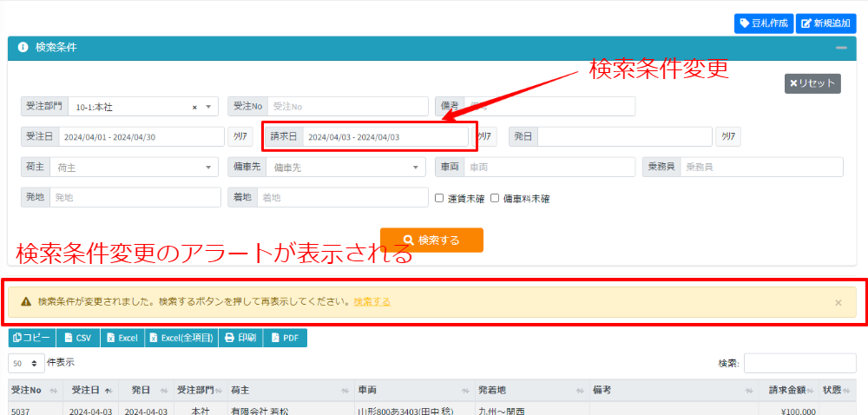868x415 pixels.
Task: Click the 豆札作成 tag button
Action: (x=763, y=23)
